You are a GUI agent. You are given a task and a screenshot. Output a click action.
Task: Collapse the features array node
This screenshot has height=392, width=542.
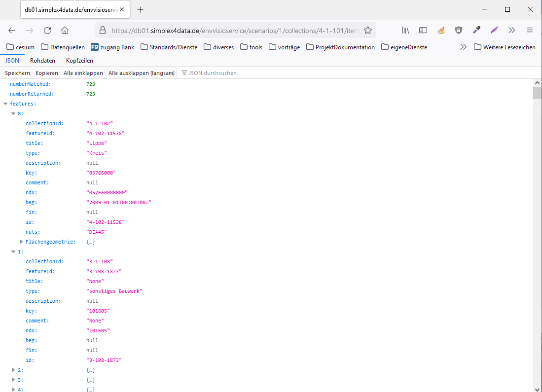pos(5,104)
